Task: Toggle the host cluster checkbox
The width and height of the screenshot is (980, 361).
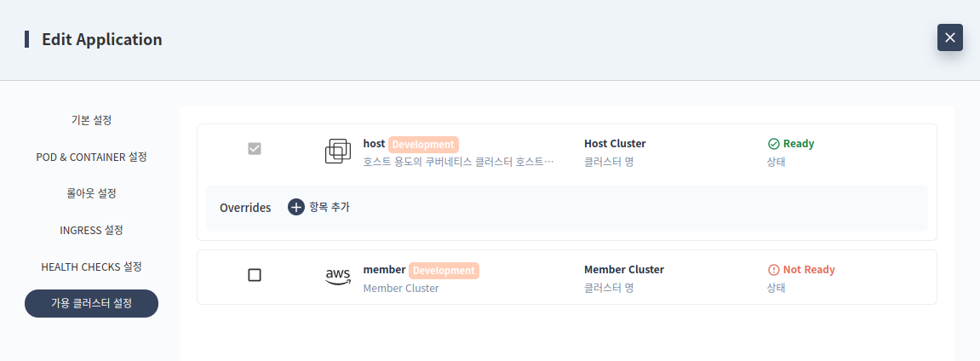Action: 255,149
